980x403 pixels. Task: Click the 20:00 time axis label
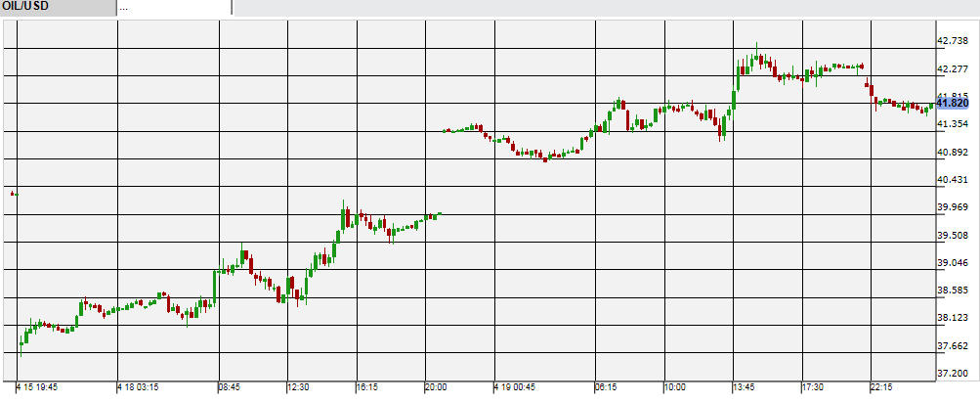pyautogui.click(x=436, y=387)
